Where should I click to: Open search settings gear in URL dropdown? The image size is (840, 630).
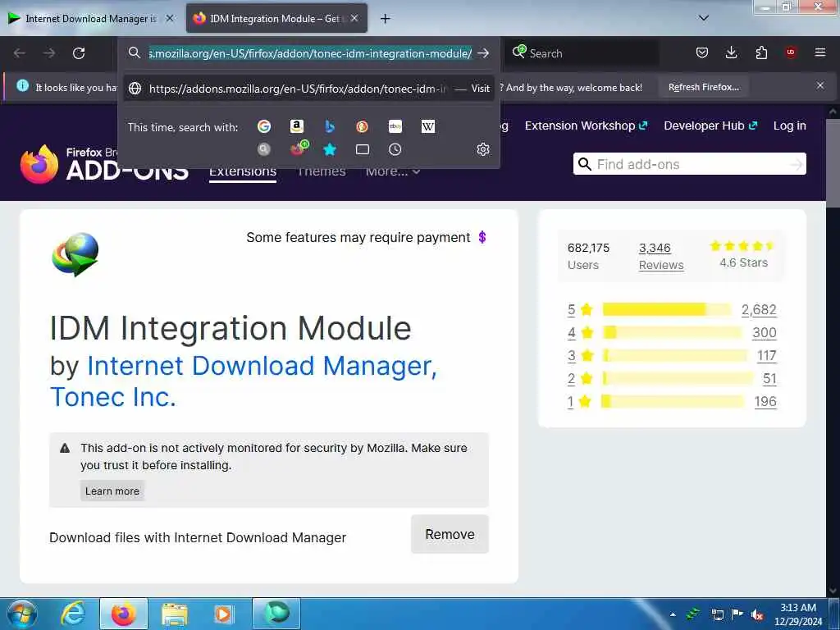[x=482, y=149]
